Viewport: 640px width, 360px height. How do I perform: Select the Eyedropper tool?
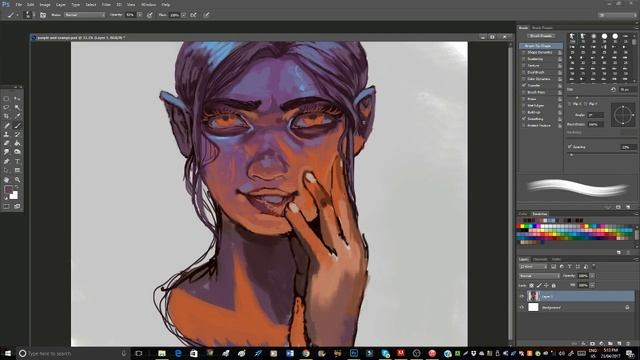(x=17, y=116)
